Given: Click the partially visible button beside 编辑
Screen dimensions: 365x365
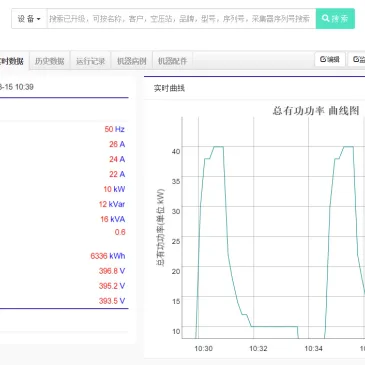Looking at the screenshot, I should (x=356, y=59).
